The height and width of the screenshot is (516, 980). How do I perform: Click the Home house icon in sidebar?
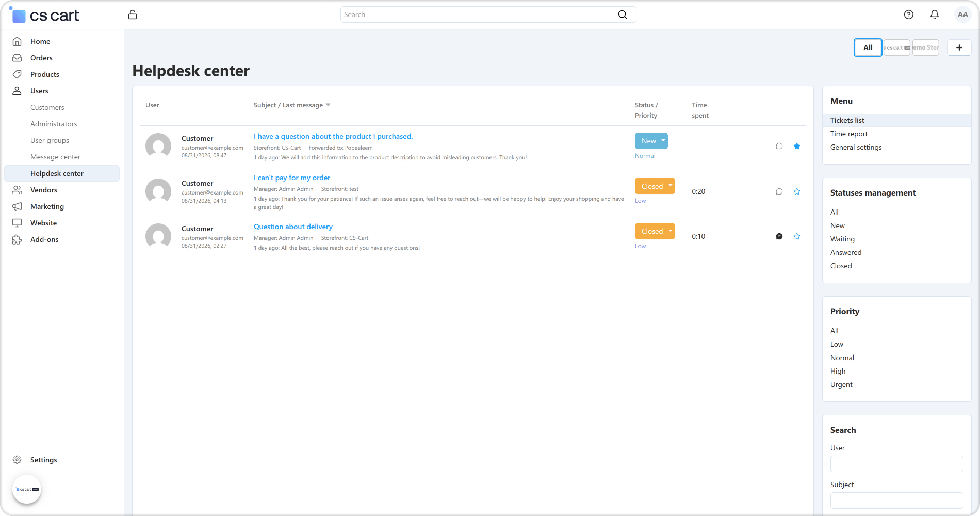pos(17,41)
